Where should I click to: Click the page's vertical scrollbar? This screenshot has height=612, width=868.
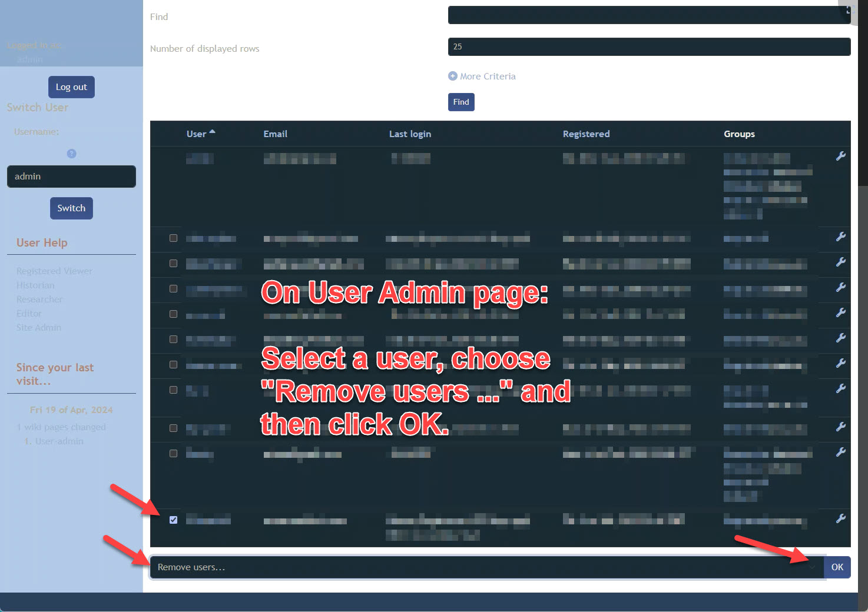point(863,353)
